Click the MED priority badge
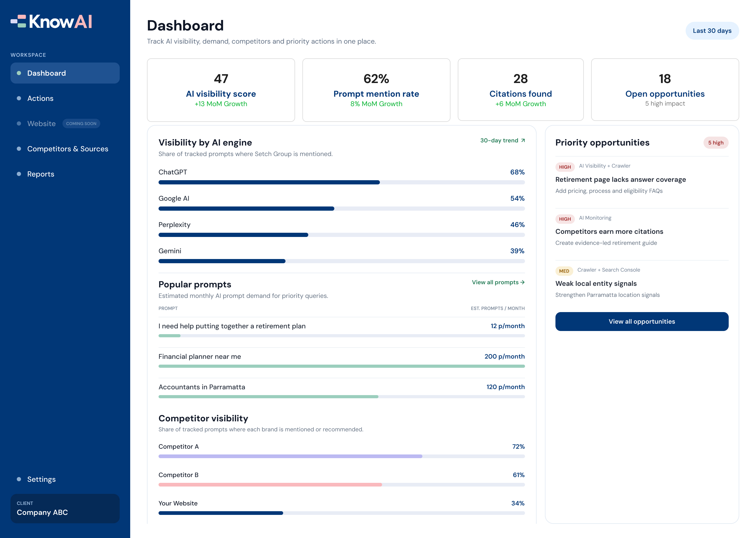This screenshot has height=538, width=756. (x=564, y=271)
